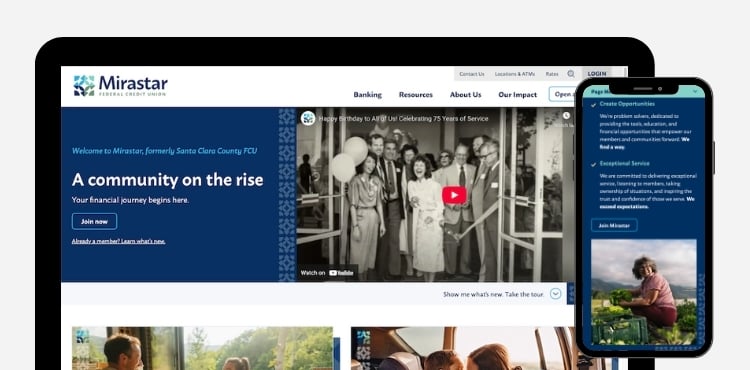Open the Banking menu
The height and width of the screenshot is (370, 750).
pyautogui.click(x=367, y=95)
